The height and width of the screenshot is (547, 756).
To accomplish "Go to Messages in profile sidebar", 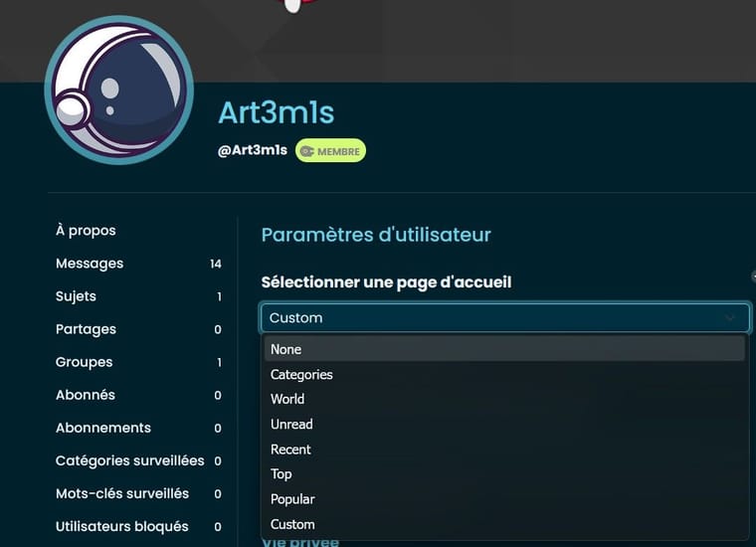I will pyautogui.click(x=90, y=264).
